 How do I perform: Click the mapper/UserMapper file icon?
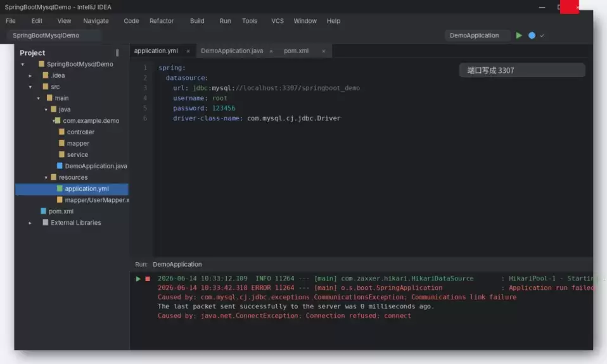coord(60,199)
